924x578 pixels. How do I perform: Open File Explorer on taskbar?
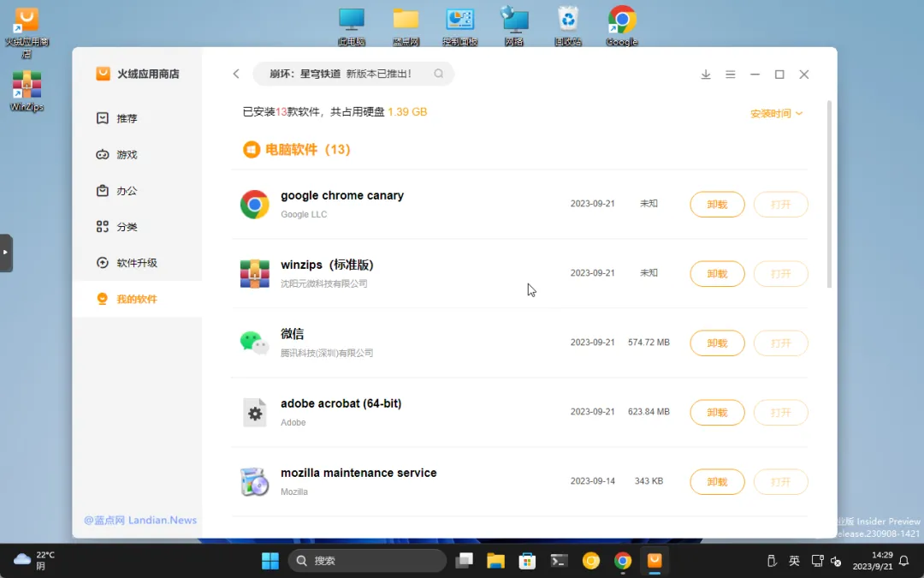point(495,560)
